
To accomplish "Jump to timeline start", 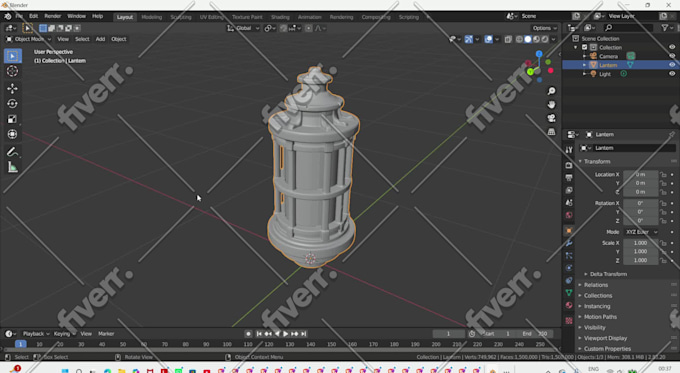I will (x=259, y=334).
